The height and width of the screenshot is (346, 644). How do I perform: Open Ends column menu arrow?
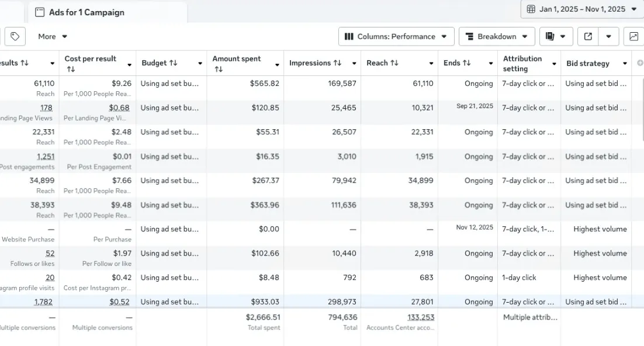tap(491, 63)
